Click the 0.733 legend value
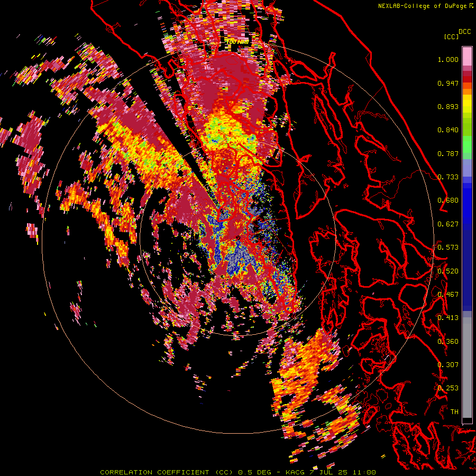Screen dimensions: 476x476 pyautogui.click(x=448, y=177)
